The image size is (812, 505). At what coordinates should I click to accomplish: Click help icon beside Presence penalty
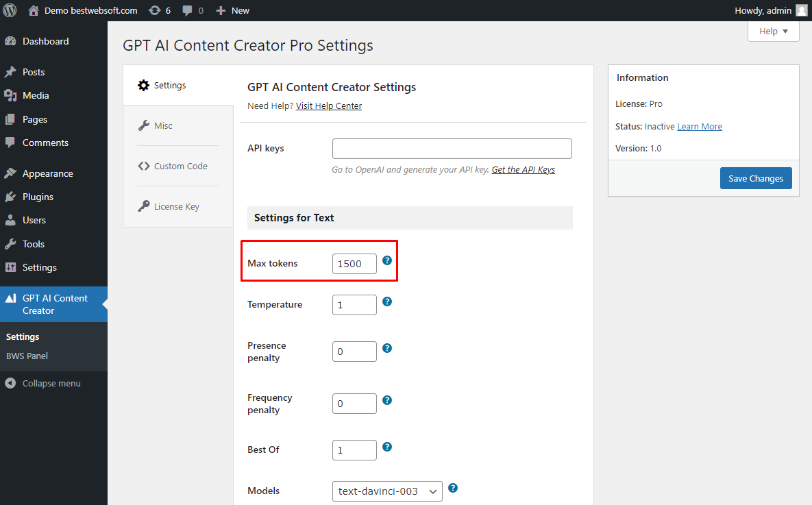point(387,348)
